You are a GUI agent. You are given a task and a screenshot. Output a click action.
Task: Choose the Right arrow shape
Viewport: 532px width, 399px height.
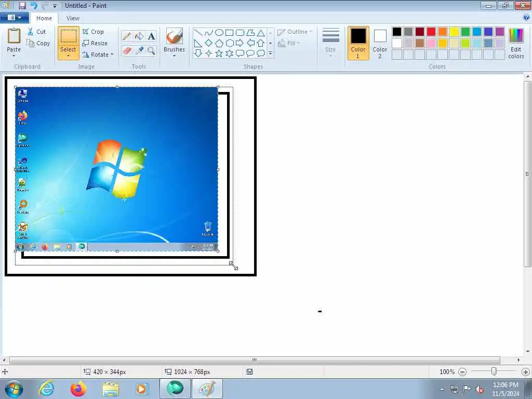(x=240, y=43)
